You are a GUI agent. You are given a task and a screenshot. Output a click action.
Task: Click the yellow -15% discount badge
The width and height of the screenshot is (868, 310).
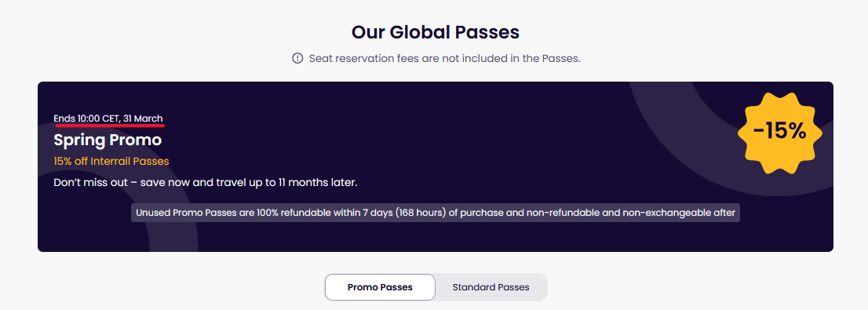[x=779, y=133]
